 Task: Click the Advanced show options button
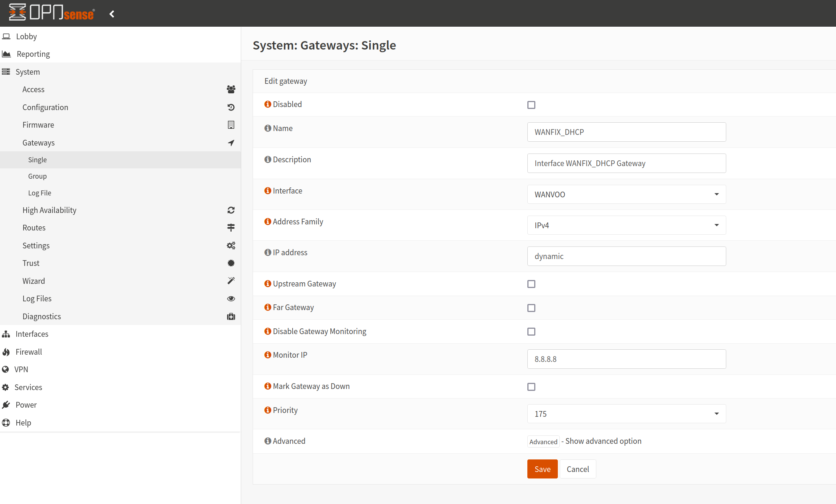click(543, 442)
